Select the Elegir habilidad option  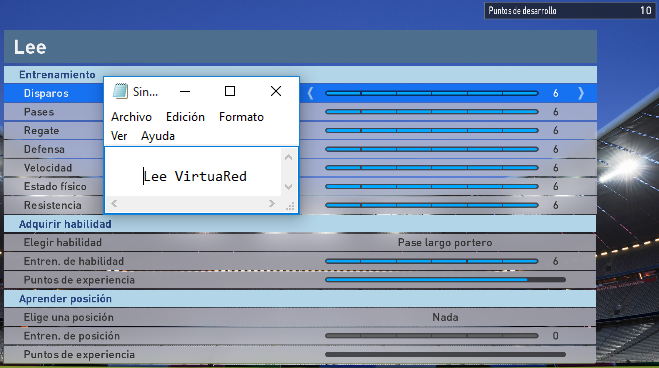click(301, 242)
